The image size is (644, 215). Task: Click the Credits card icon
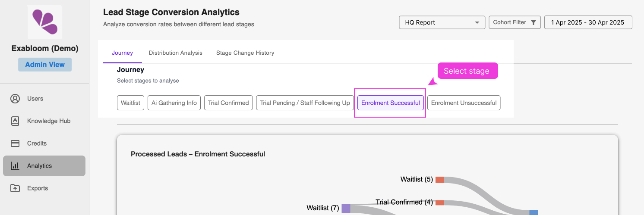[x=15, y=143]
